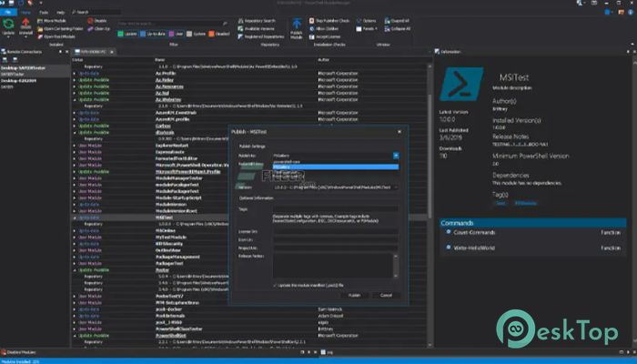This screenshot has height=364, width=637.
Task: Click the Carbon module name link
Action: coord(163,126)
